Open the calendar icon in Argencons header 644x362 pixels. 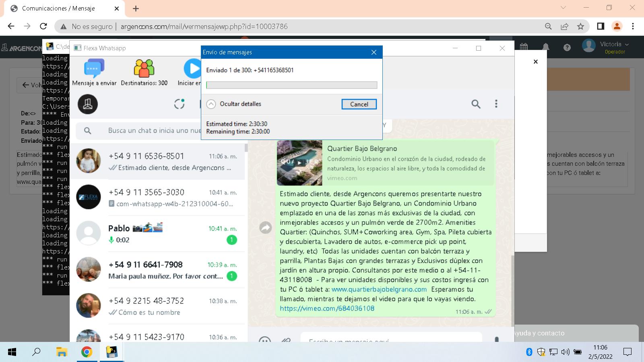tap(524, 47)
